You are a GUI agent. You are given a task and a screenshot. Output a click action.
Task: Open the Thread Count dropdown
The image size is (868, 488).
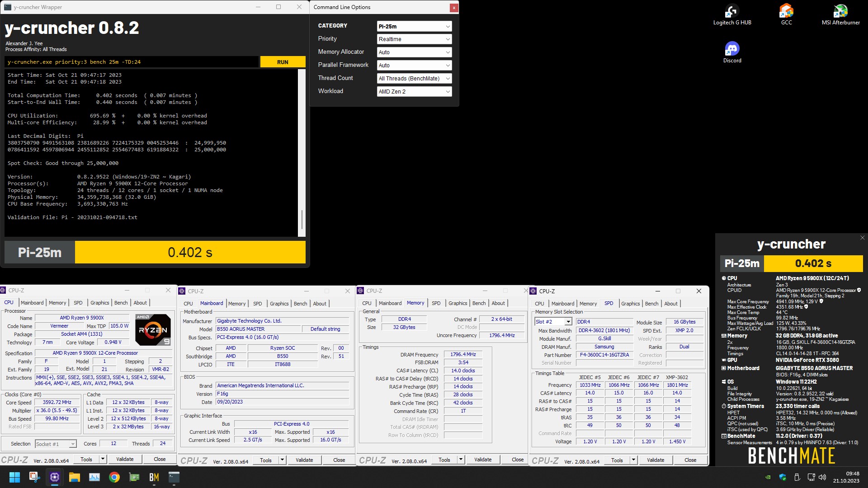click(x=414, y=79)
